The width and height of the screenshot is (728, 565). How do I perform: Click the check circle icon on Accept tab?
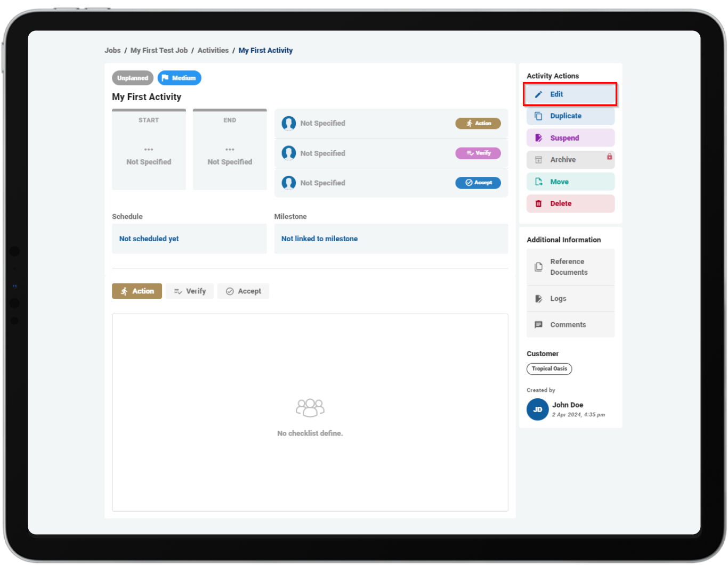pos(230,291)
